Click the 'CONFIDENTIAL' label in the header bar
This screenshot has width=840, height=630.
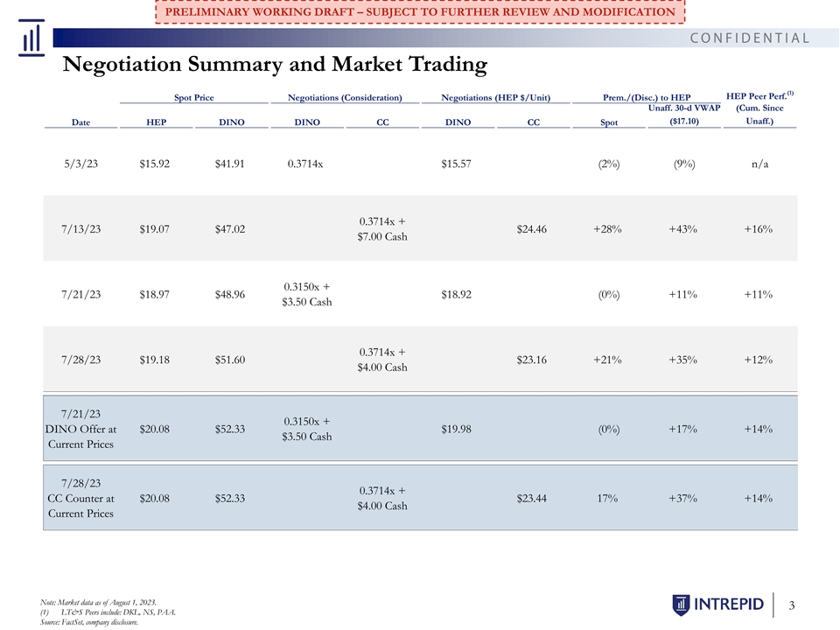point(750,38)
